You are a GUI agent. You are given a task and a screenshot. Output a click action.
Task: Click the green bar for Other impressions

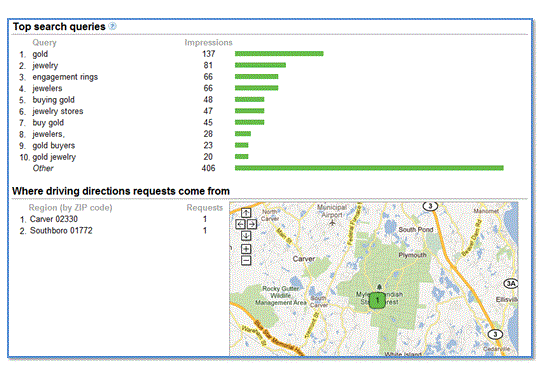point(369,168)
